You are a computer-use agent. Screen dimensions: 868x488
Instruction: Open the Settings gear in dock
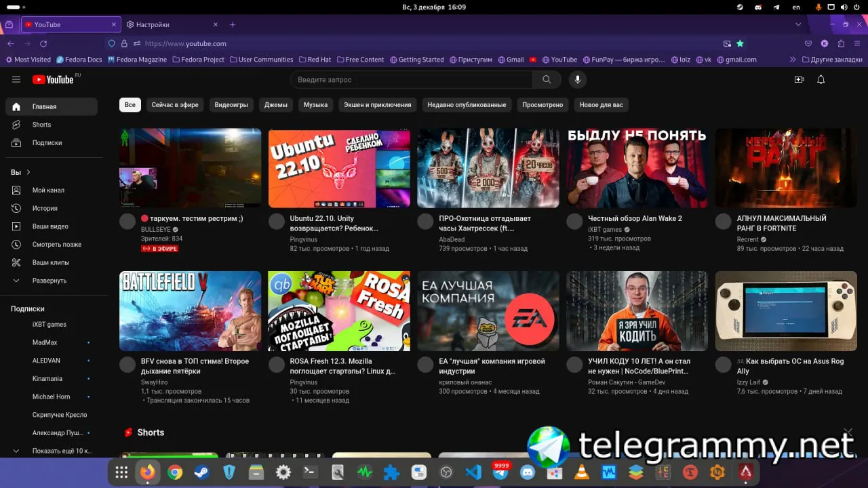(x=283, y=472)
